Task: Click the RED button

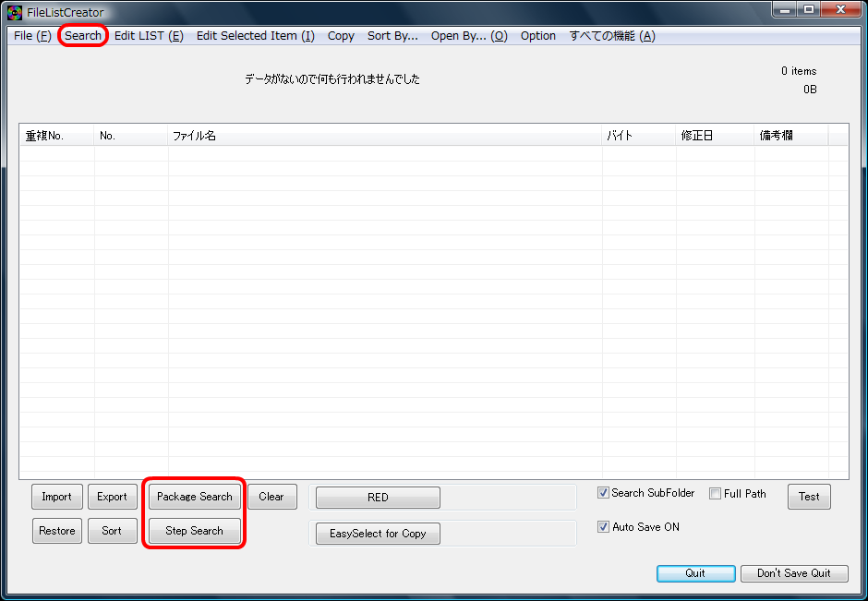Action: tap(377, 497)
